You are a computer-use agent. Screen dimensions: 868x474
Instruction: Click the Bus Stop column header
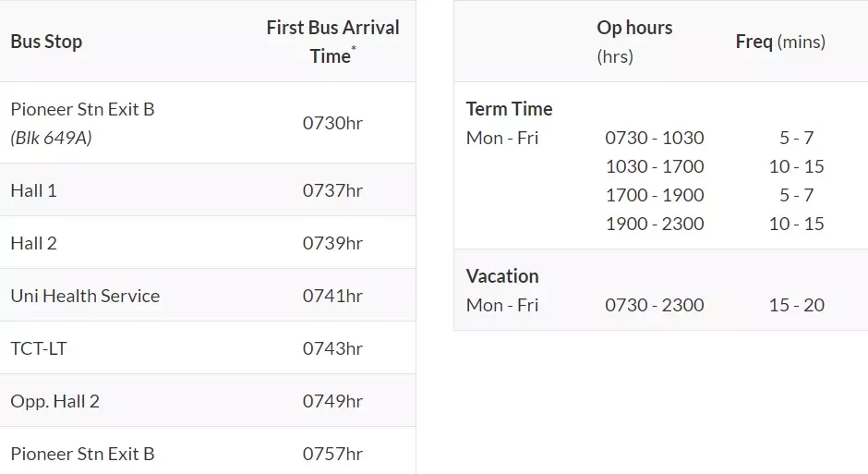point(46,42)
